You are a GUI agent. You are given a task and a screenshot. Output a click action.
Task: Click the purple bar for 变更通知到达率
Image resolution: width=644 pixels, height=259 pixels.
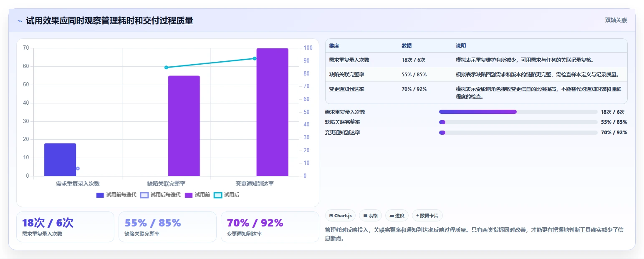coord(272,112)
